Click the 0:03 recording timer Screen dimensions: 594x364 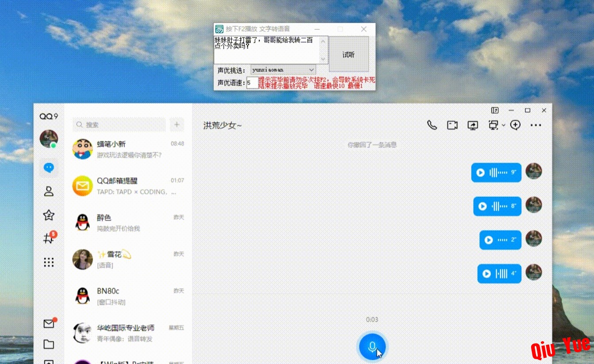[x=372, y=320]
